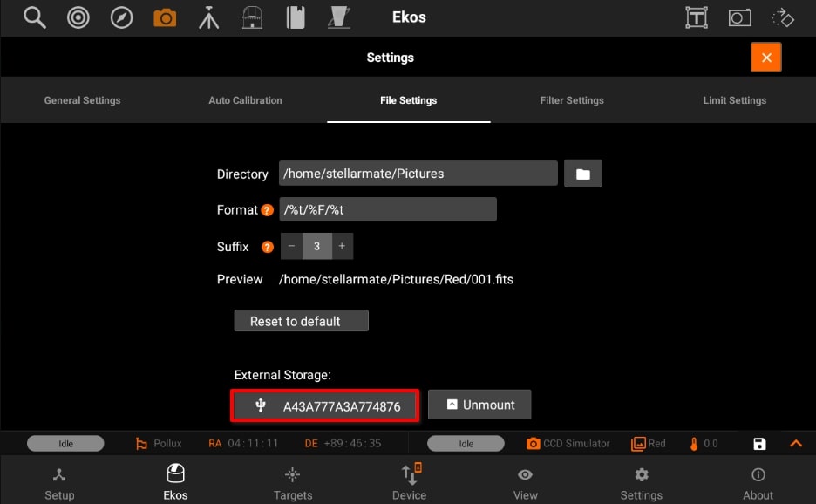Show Suffix help question mark
The image size is (816, 504).
pos(268,247)
